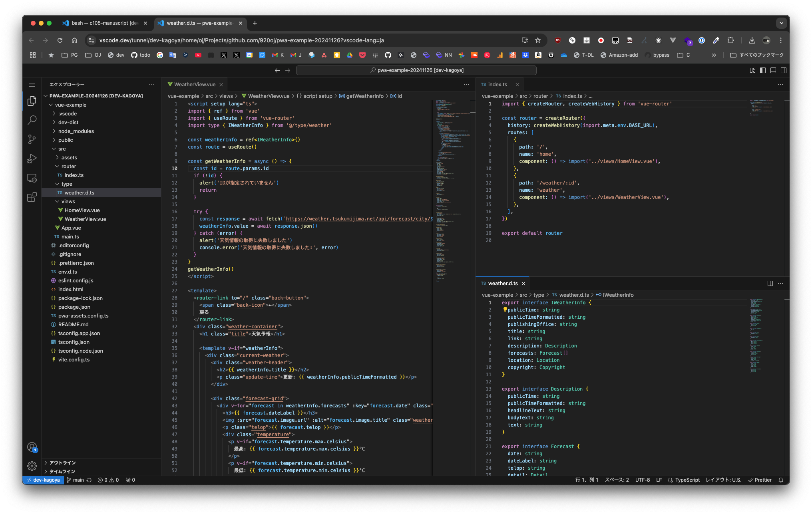The width and height of the screenshot is (812, 514).
Task: Open more actions for index.ts editor group
Action: pyautogui.click(x=780, y=85)
